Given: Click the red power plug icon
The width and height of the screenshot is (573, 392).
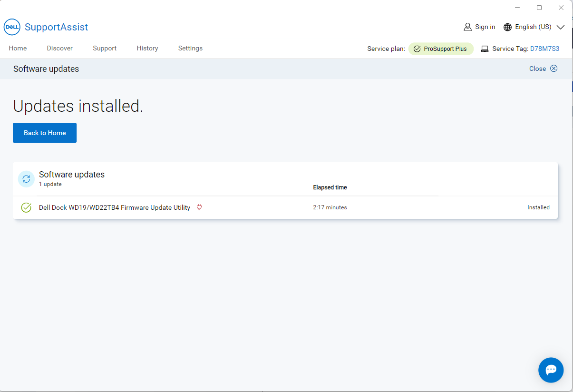Looking at the screenshot, I should point(199,207).
